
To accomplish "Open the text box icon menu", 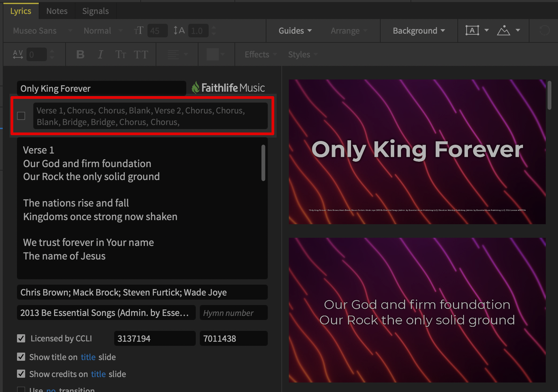I will pyautogui.click(x=477, y=31).
